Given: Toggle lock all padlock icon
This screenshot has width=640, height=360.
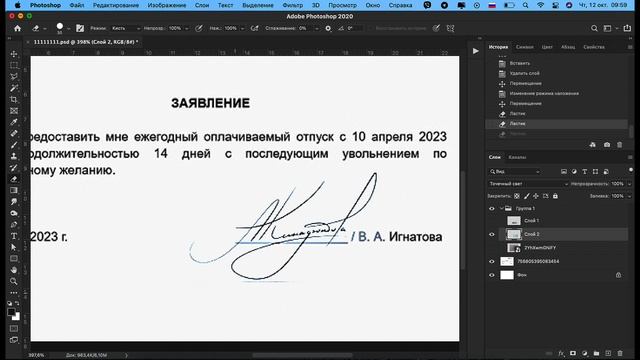Looking at the screenshot, I should [x=555, y=196].
